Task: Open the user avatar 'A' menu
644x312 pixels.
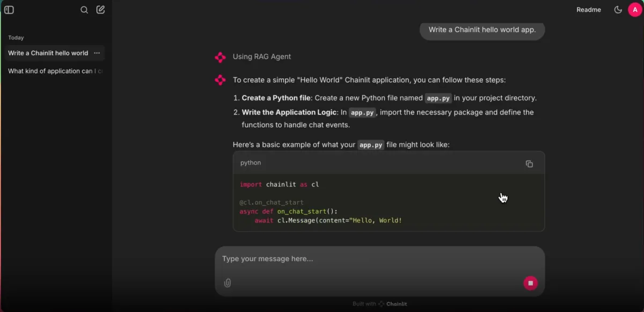Action: [x=635, y=10]
